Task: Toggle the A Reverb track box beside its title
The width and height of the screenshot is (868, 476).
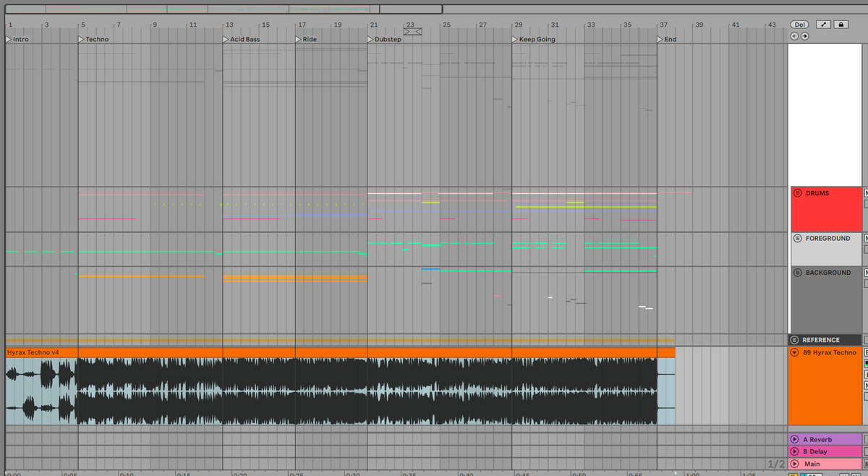Action: click(866, 439)
